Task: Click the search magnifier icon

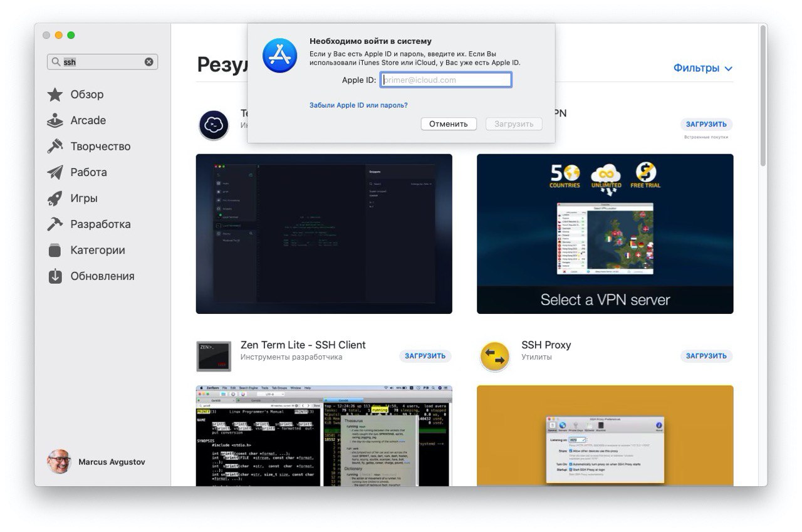Action: click(x=56, y=62)
